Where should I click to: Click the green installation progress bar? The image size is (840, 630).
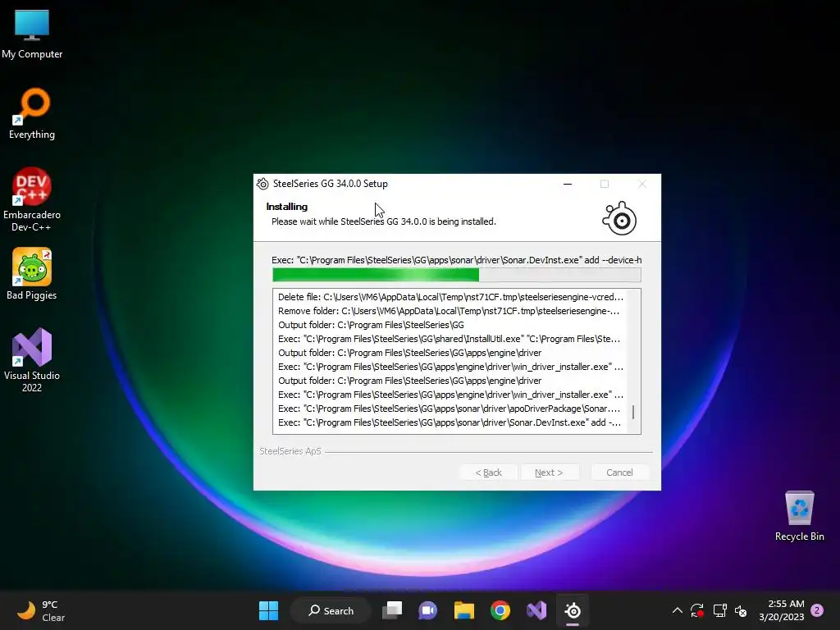pos(456,275)
